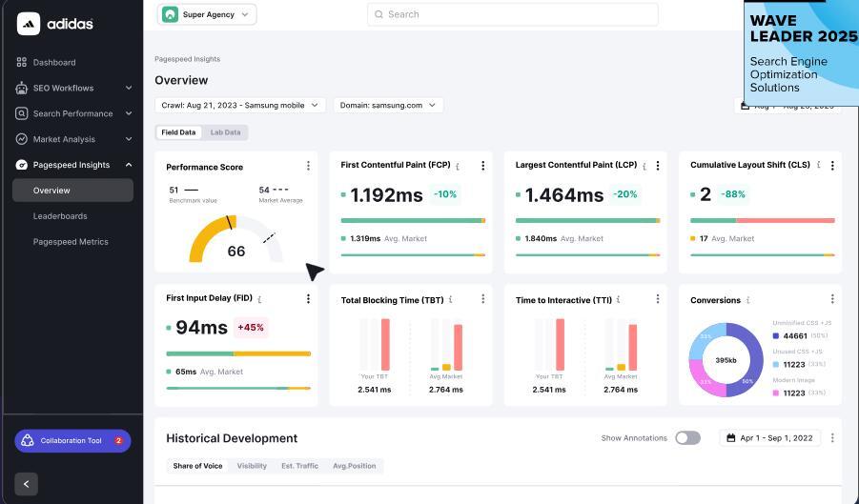Image resolution: width=859 pixels, height=504 pixels.
Task: Expand the Crawl date dropdown
Action: (x=240, y=105)
